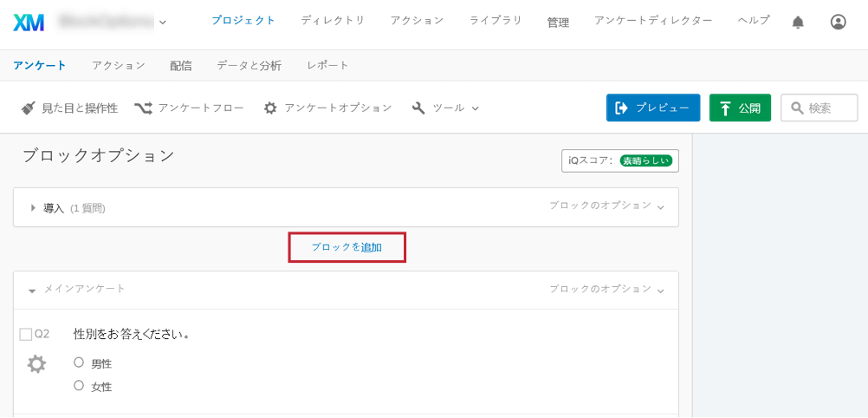
Task: Expand the 導入 block
Action: 33,208
